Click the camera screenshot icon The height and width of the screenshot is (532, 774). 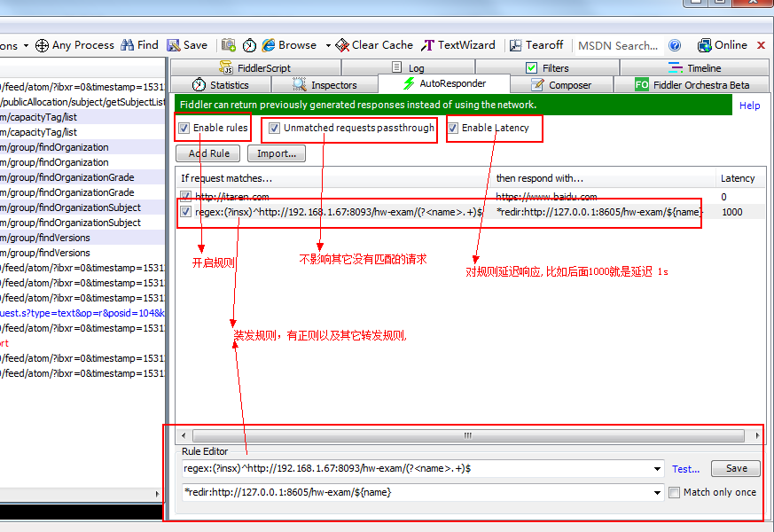[229, 45]
